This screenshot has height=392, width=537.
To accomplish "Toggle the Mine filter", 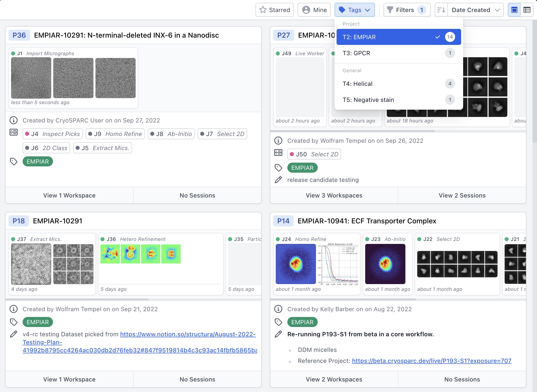I will [x=314, y=10].
